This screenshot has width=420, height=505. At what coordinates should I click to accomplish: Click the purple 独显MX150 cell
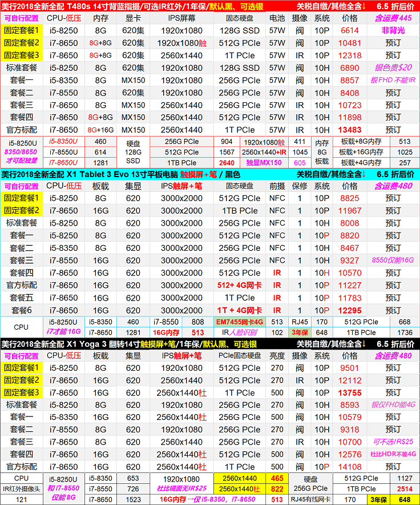coord(264,162)
